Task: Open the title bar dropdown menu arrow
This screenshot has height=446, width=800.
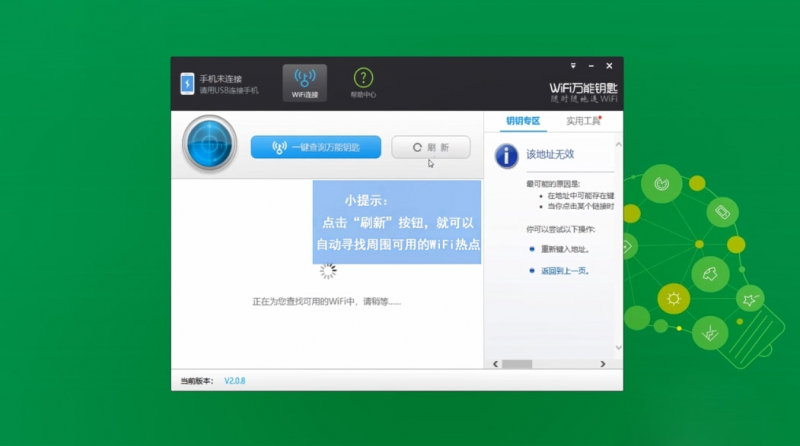Action: pos(573,66)
